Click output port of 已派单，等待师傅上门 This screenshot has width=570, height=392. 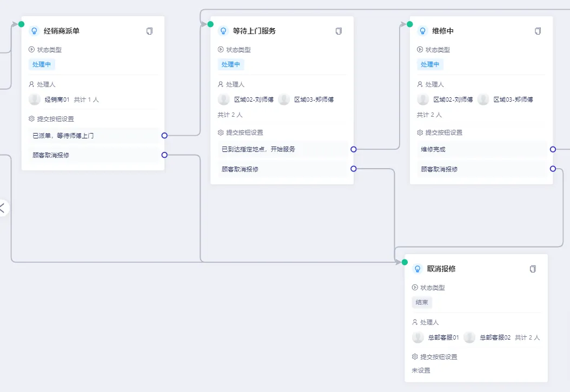164,136
